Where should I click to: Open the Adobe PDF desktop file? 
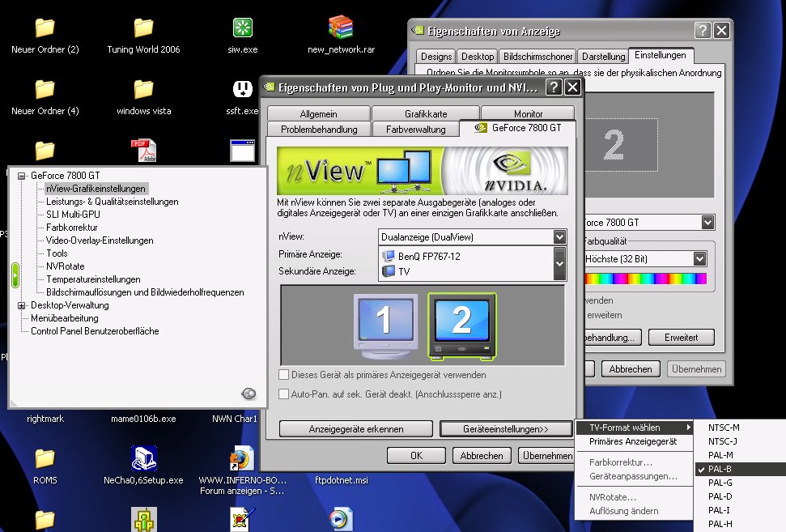click(144, 151)
